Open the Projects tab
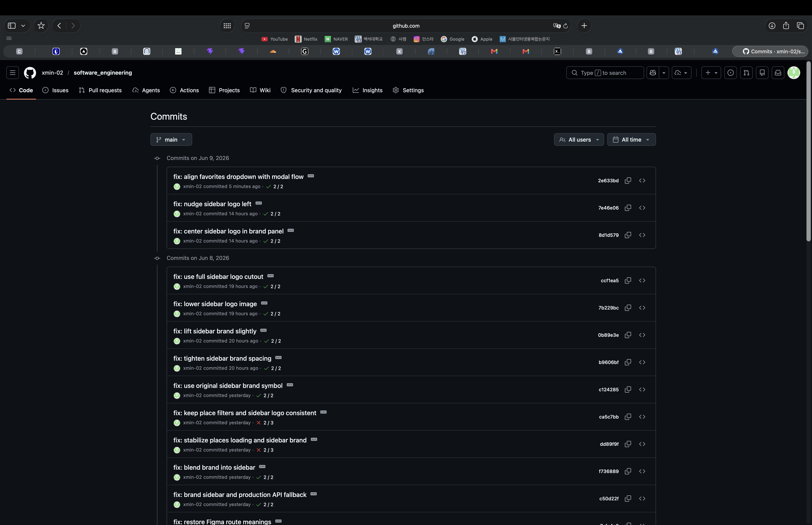Screen dimensions: 812x525 click(x=224, y=90)
